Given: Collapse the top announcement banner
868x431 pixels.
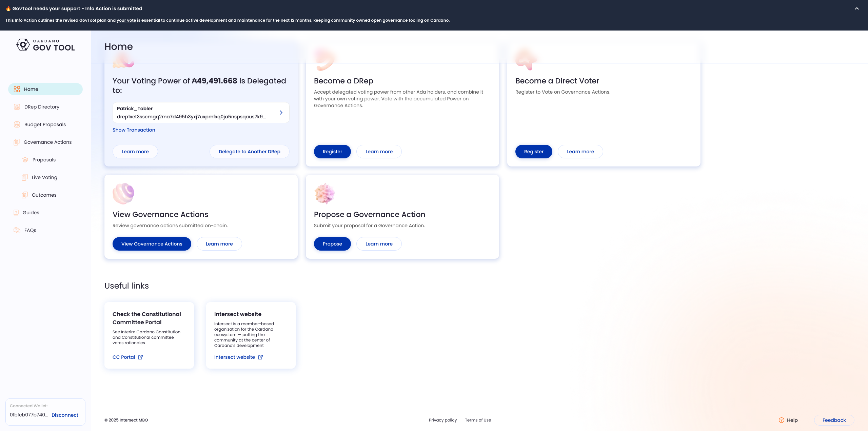Looking at the screenshot, I should 857,8.
